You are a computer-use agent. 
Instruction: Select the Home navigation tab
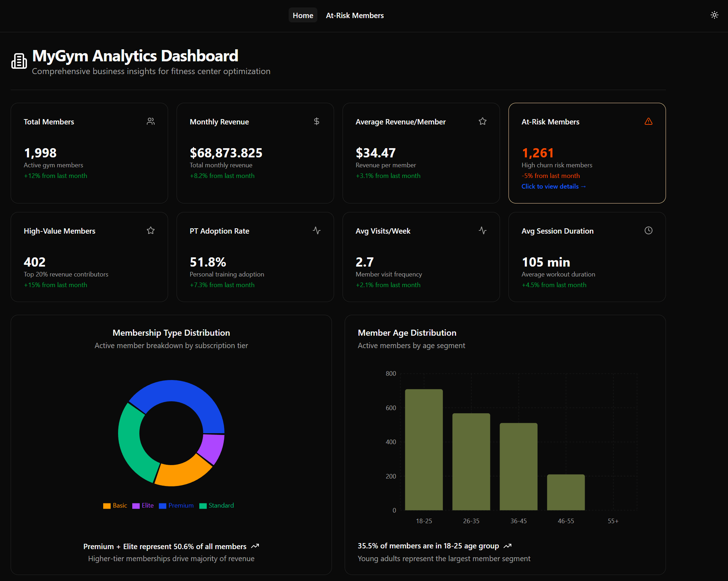[x=303, y=15]
